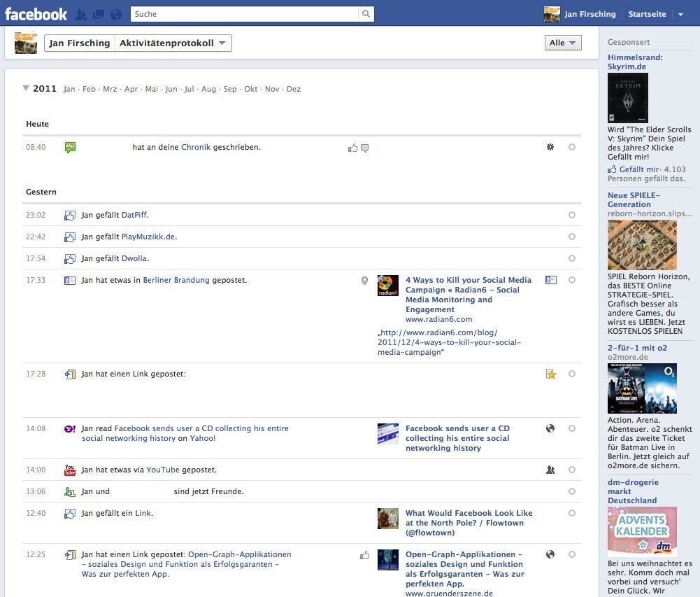Open the Reborn Horizon game ad image
The image size is (700, 597).
(642, 245)
